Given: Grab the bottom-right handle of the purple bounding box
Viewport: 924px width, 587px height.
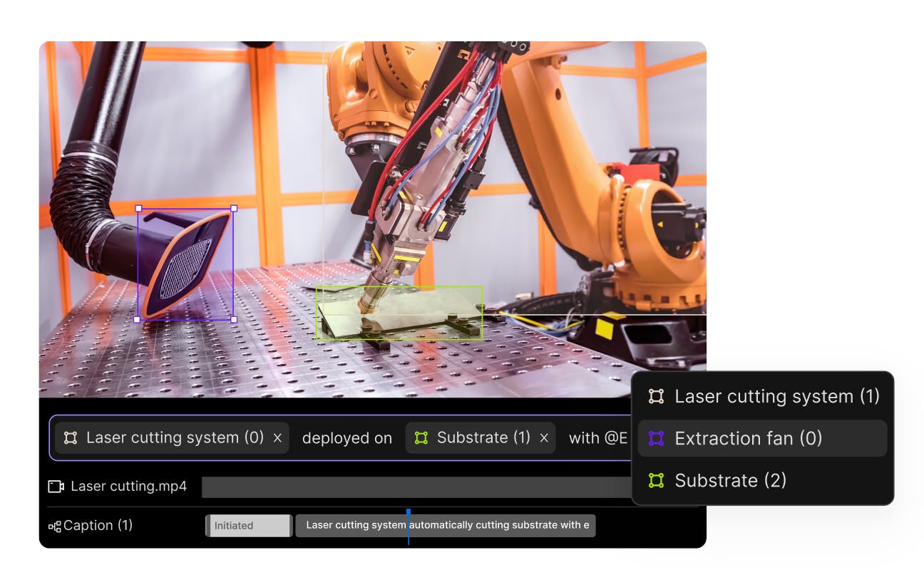Looking at the screenshot, I should 234,320.
